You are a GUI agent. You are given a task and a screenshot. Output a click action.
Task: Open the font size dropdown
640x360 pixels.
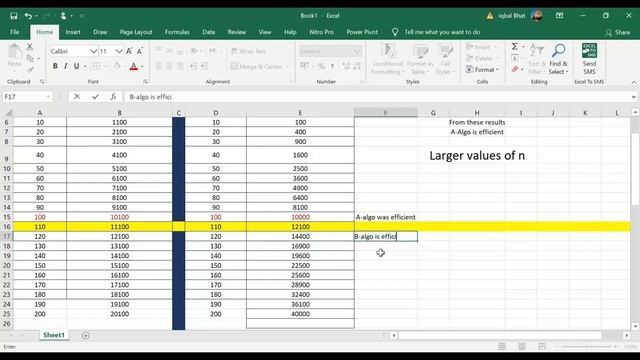click(119, 51)
